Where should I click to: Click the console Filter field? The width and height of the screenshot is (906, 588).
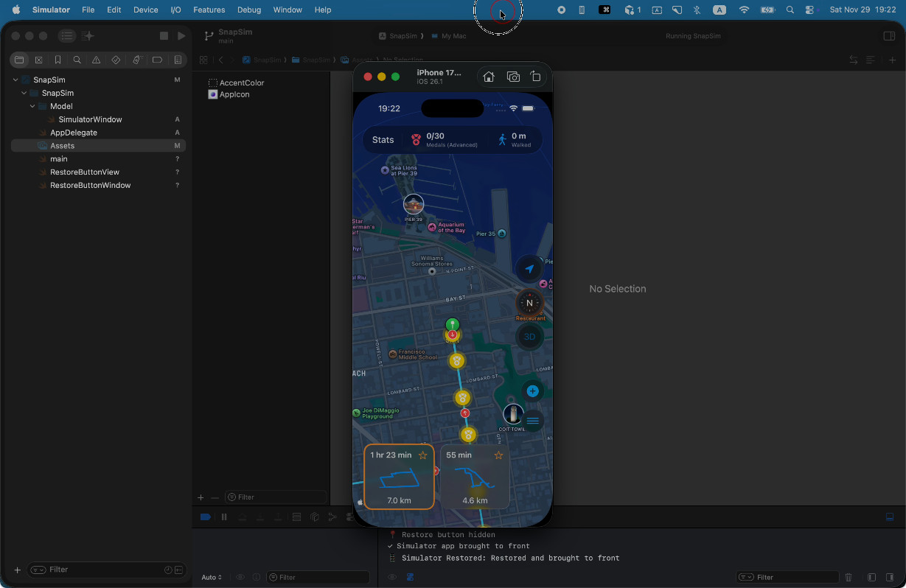pyautogui.click(x=787, y=577)
